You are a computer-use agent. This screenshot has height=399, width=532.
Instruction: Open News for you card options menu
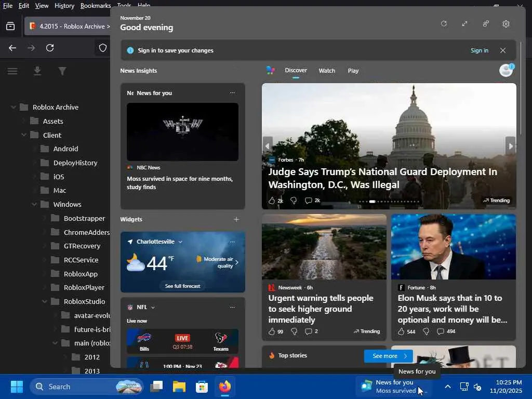(232, 92)
